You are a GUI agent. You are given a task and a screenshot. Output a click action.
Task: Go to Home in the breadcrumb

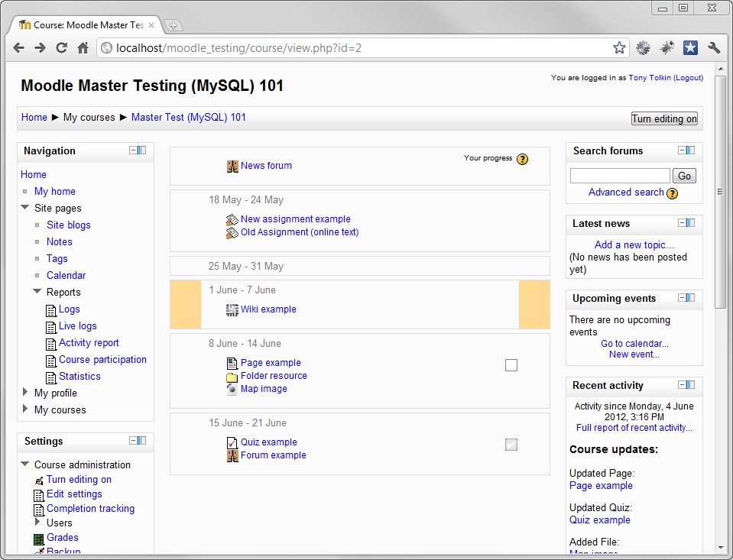click(x=34, y=118)
